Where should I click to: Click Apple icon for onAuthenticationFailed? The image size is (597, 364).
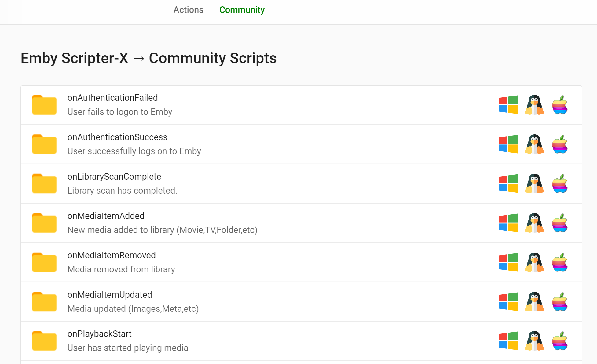pos(560,105)
